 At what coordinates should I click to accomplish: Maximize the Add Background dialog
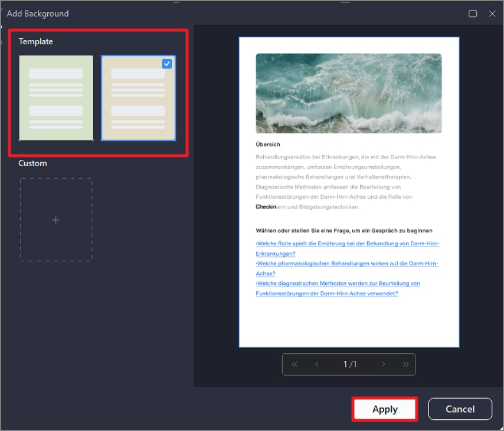tap(473, 14)
